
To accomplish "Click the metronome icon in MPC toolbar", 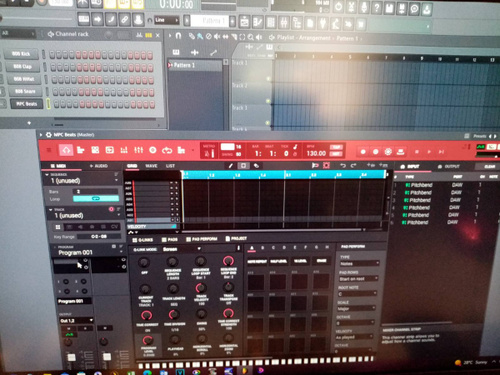I will [x=207, y=154].
